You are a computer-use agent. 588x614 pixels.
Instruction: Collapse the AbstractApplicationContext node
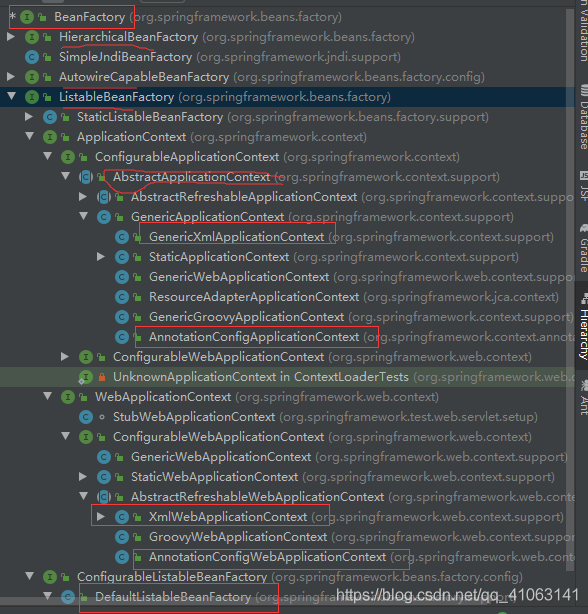point(66,175)
